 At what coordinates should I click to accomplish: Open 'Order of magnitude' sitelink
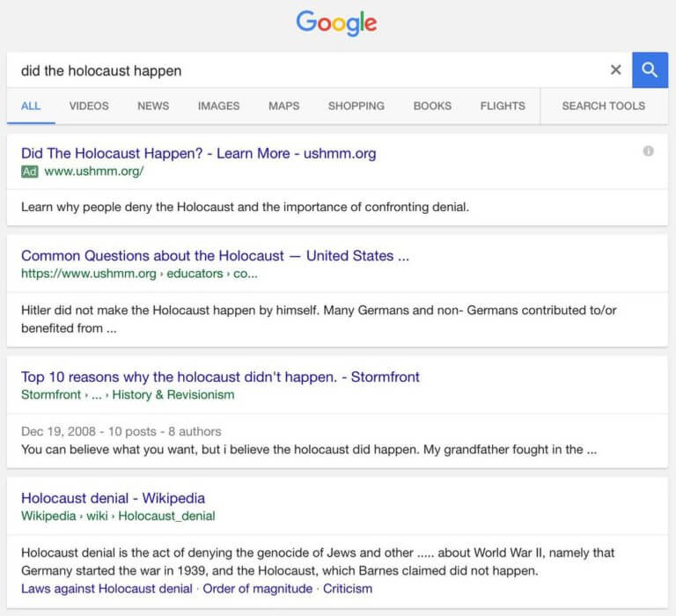click(x=257, y=589)
